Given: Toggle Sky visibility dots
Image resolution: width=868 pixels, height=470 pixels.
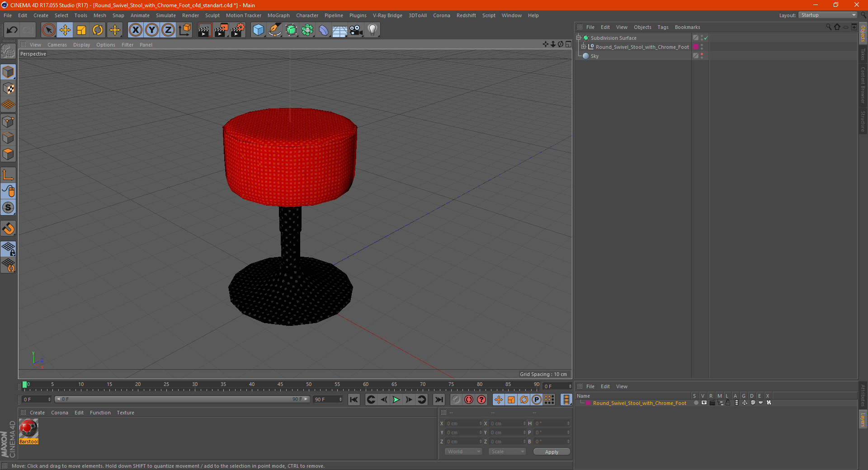Looking at the screenshot, I should [702, 56].
